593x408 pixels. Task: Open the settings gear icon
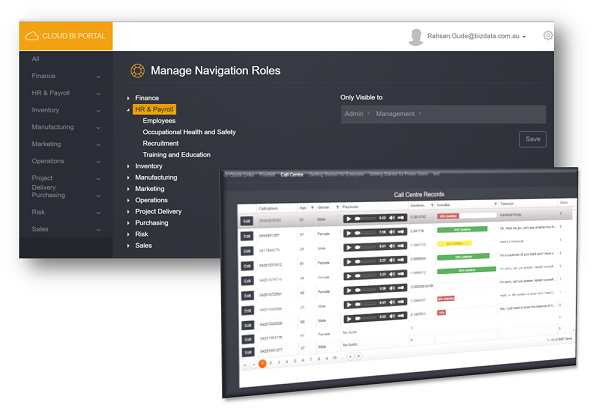[x=548, y=36]
